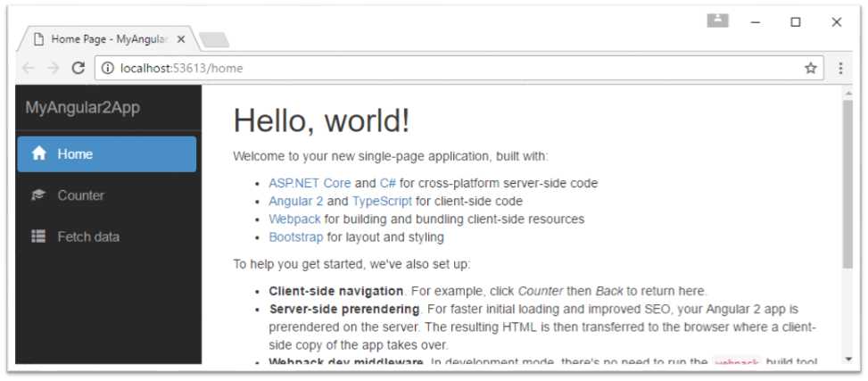Image resolution: width=868 pixels, height=381 pixels.
Task: Open the Chrome three-dot menu
Action: point(840,68)
